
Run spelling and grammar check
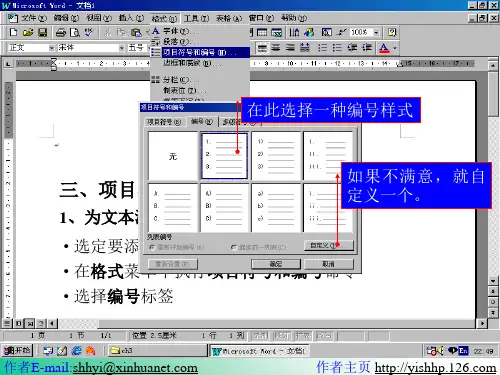[89, 32]
